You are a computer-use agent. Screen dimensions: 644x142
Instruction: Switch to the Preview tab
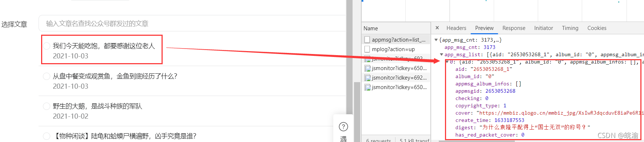pyautogui.click(x=484, y=28)
